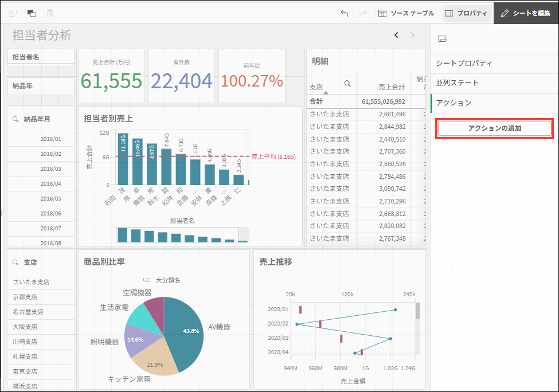
Task: Go to next sheet with right chevron
Action: [412, 36]
